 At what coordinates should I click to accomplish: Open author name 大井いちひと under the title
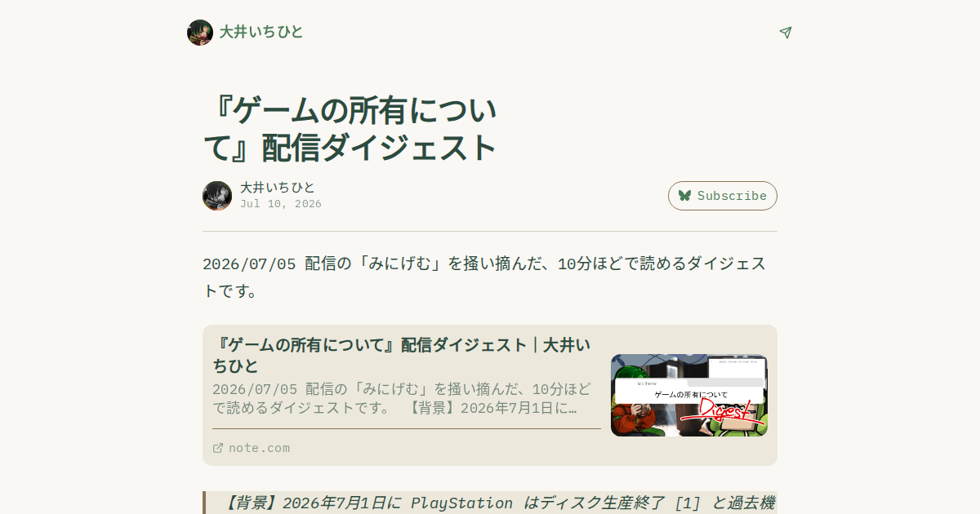click(x=278, y=188)
